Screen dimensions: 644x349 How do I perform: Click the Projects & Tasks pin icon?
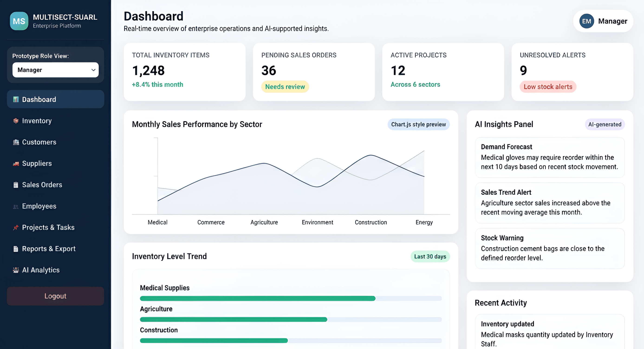point(16,227)
